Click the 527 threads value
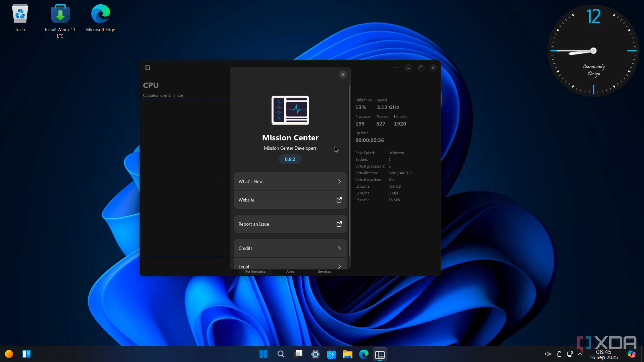Viewport: 644px width, 362px height. click(x=381, y=124)
